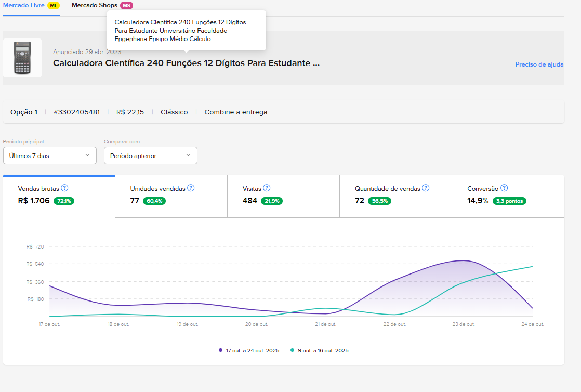View the Conversão metric tab
The height and width of the screenshot is (392, 581).
(508, 195)
